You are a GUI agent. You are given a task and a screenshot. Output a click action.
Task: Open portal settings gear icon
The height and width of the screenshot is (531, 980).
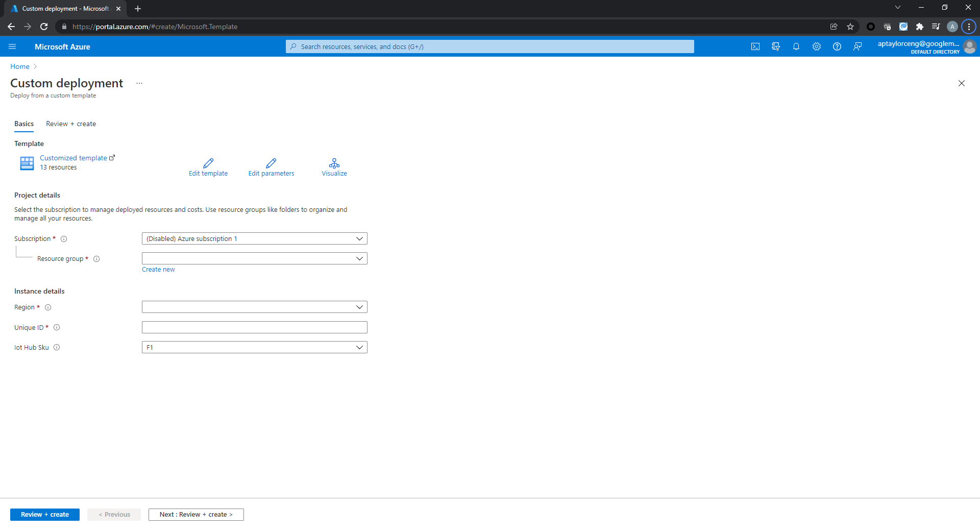[817, 46]
